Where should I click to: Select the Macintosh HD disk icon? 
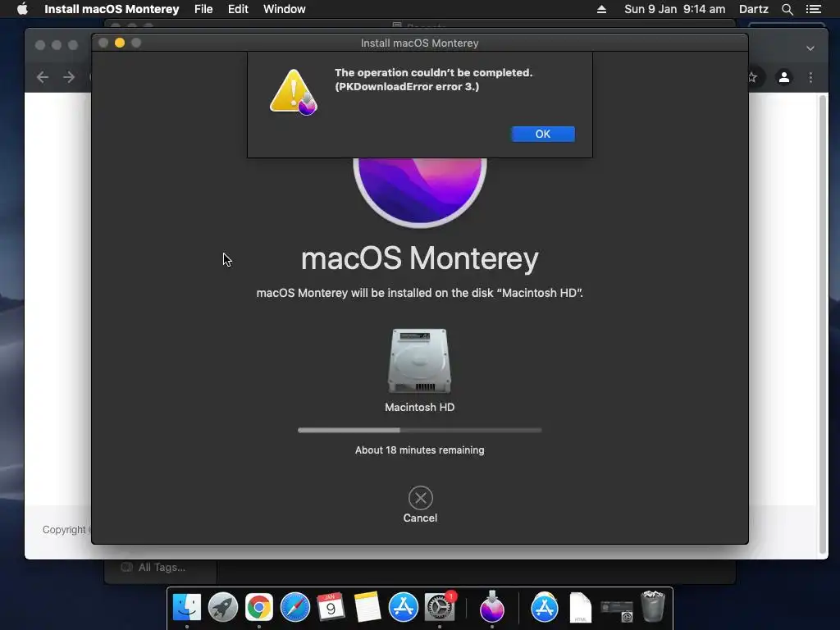419,361
